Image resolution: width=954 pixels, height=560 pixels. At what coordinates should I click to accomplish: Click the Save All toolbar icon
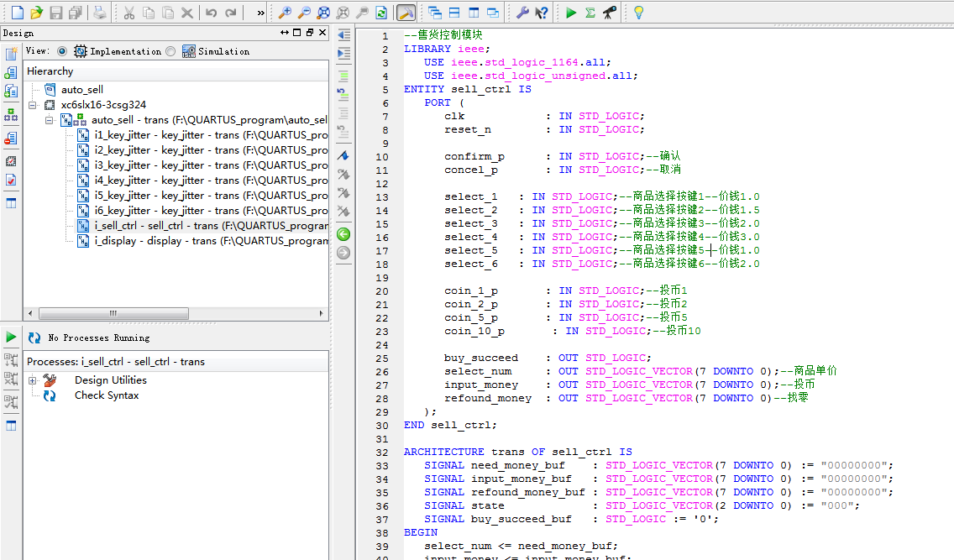(x=76, y=12)
